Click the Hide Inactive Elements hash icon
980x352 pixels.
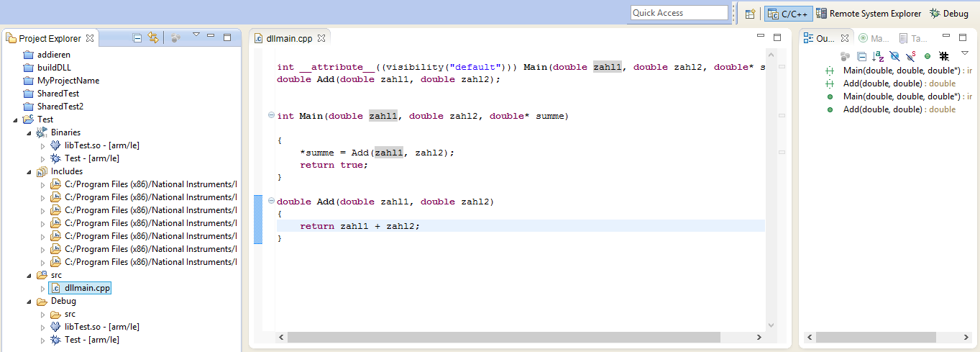point(944,55)
